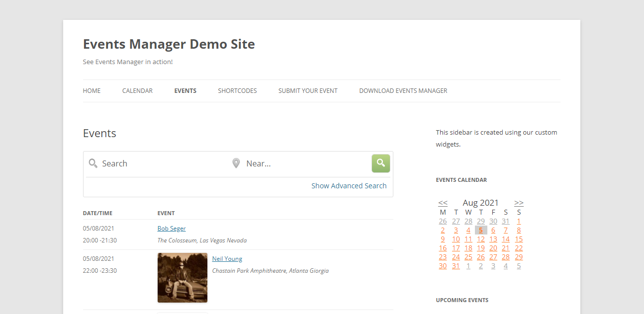
Task: Select August 27 in calendar
Action: (x=493, y=257)
